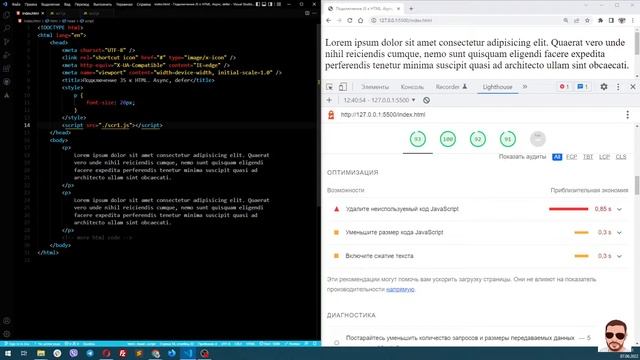Click the zoom magnifier icon in address bar
Image resolution: width=640 pixels, height=360 pixels.
(566, 20)
